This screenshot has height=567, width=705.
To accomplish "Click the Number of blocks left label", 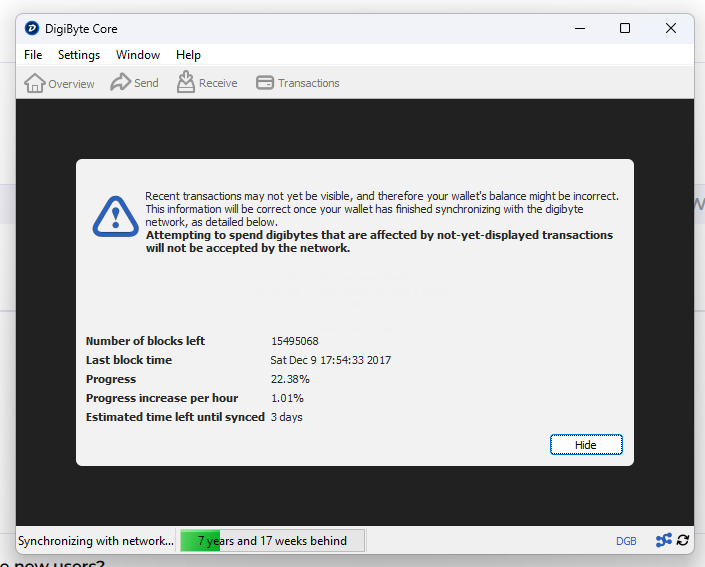I will 145,341.
